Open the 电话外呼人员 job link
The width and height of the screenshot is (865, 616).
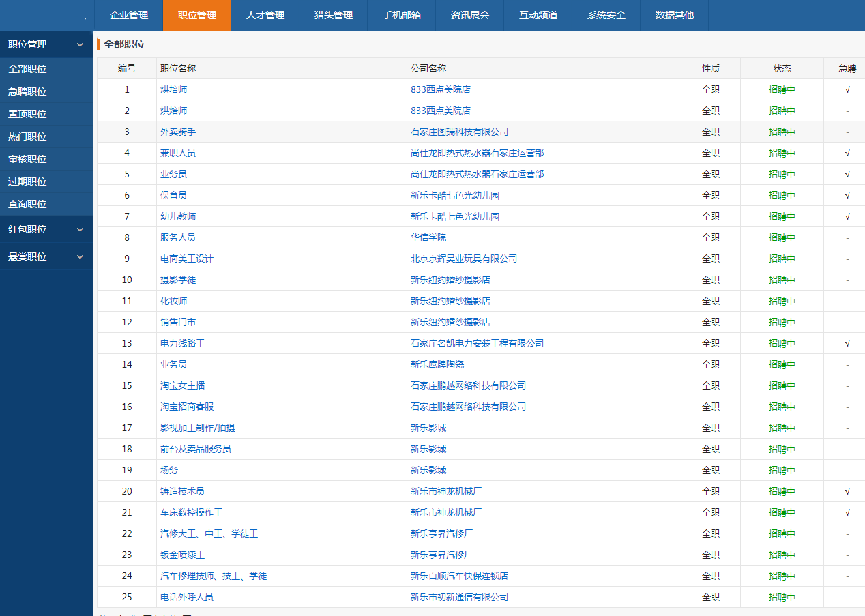click(x=187, y=597)
